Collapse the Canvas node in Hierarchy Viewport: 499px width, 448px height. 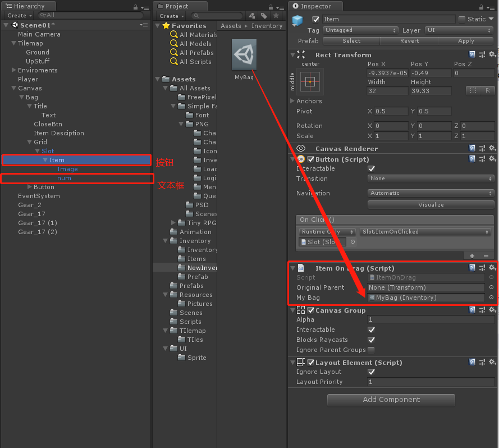tap(13, 88)
